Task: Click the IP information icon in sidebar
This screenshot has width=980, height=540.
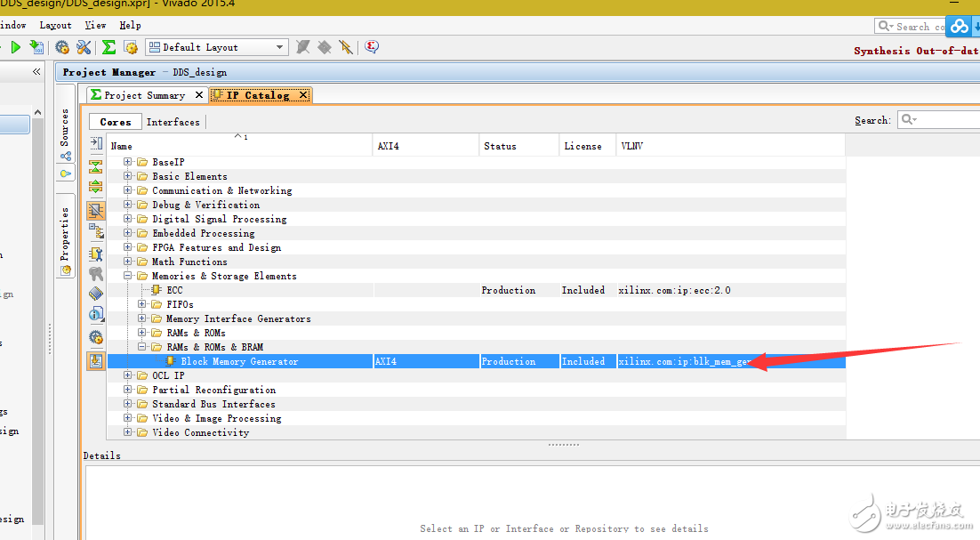Action: pos(95,314)
